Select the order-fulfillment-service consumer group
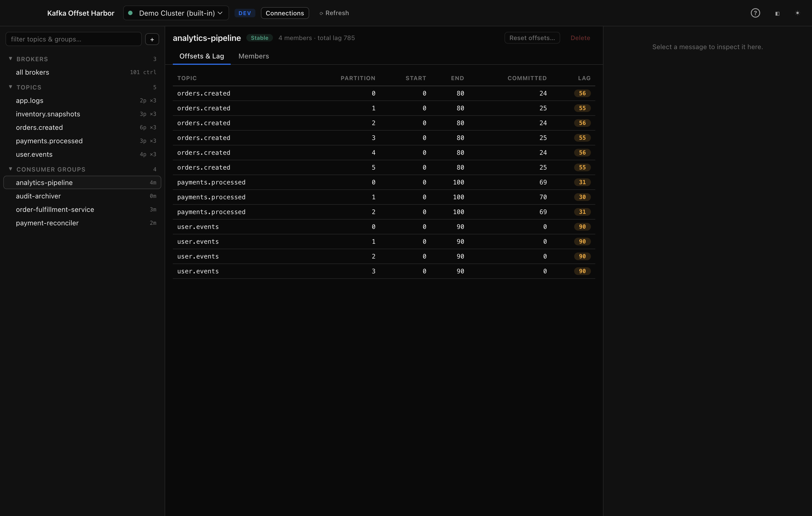This screenshot has height=516, width=812. 82,210
